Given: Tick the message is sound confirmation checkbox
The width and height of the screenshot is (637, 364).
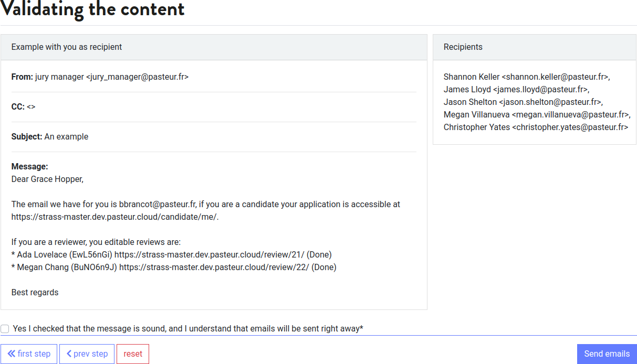Looking at the screenshot, I should coord(5,329).
